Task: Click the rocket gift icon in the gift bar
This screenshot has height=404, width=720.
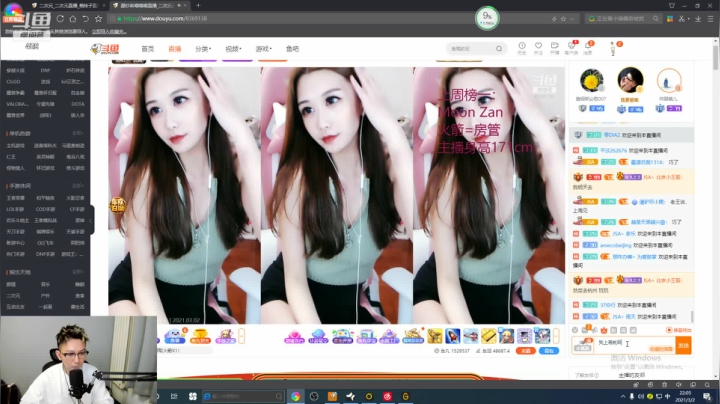Action: [x=452, y=336]
